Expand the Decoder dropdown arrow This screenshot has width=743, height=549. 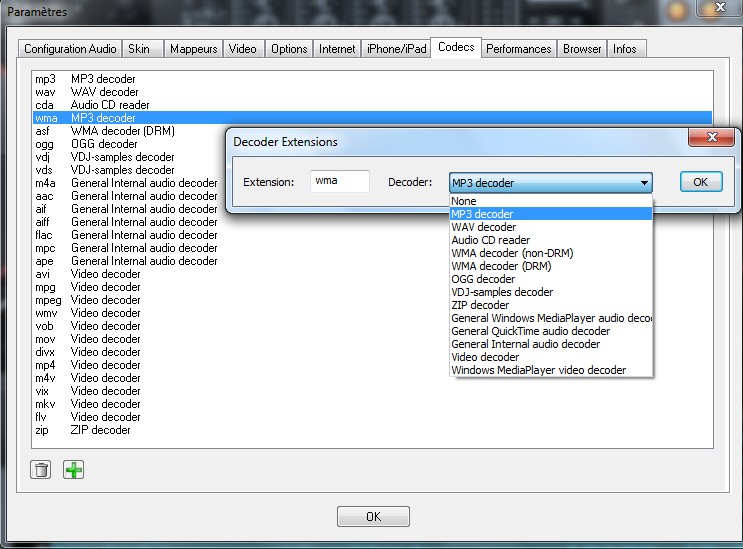coord(644,183)
